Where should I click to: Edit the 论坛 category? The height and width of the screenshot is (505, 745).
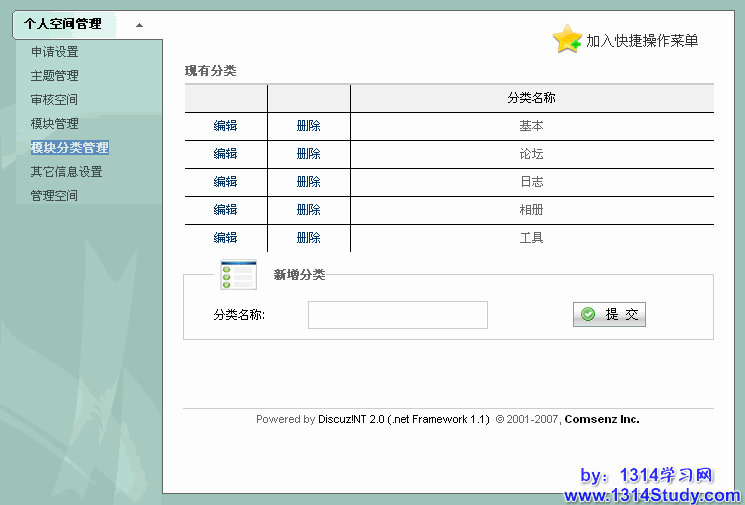(x=225, y=154)
